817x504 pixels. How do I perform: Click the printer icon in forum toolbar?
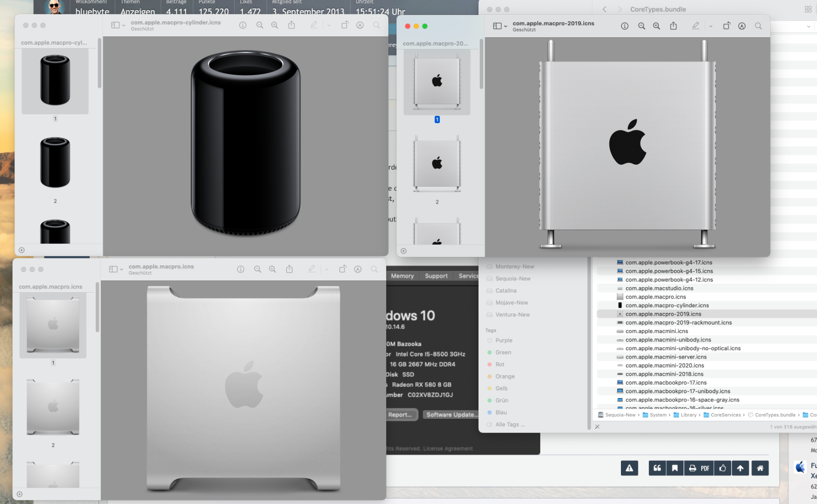click(x=692, y=468)
